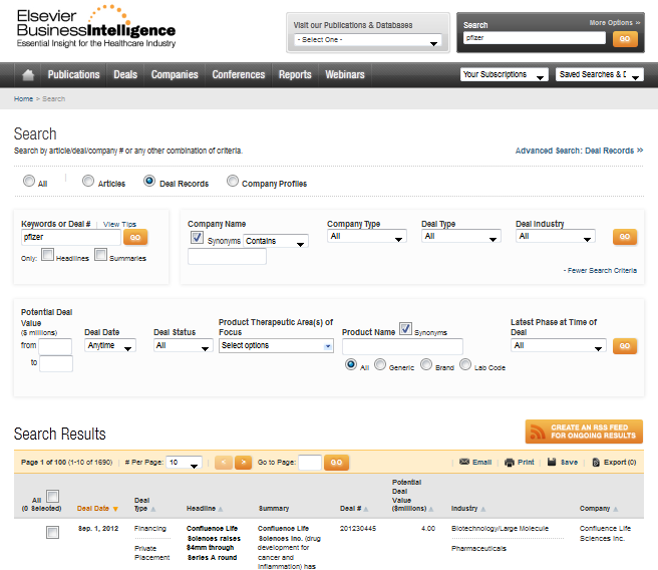Viewport: 658px width, 570px height.
Task: Open Saved Searches dropdown
Action: point(600,75)
